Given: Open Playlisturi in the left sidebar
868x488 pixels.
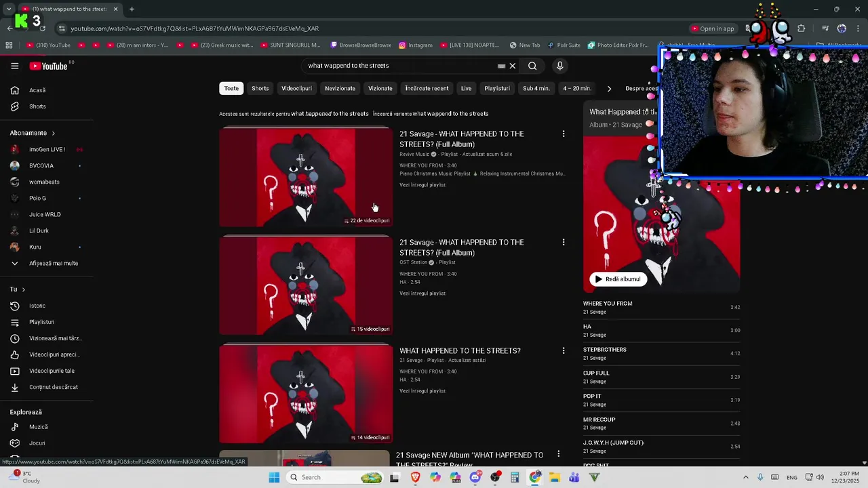Looking at the screenshot, I should point(41,322).
